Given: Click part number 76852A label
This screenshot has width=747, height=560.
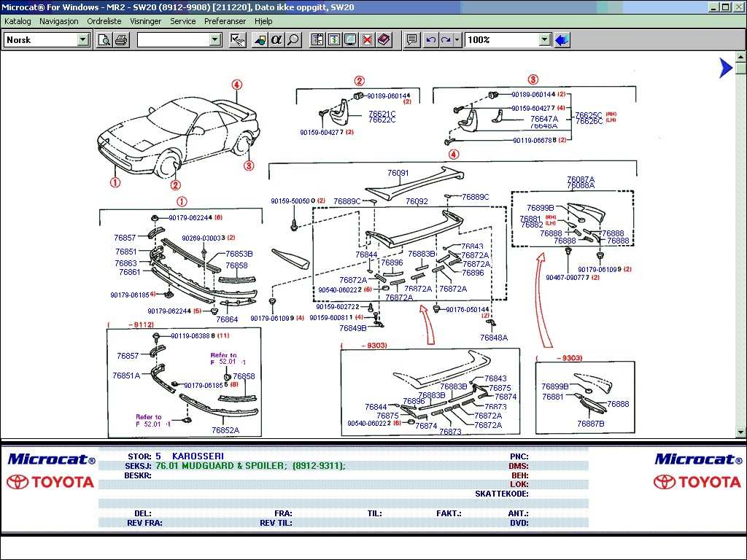Looking at the screenshot, I should click(x=225, y=430).
